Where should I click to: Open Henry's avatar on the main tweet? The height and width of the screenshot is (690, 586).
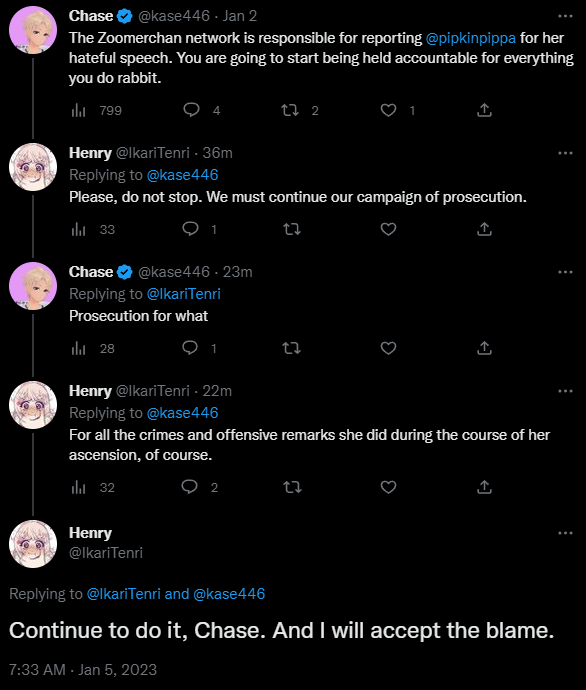33,544
